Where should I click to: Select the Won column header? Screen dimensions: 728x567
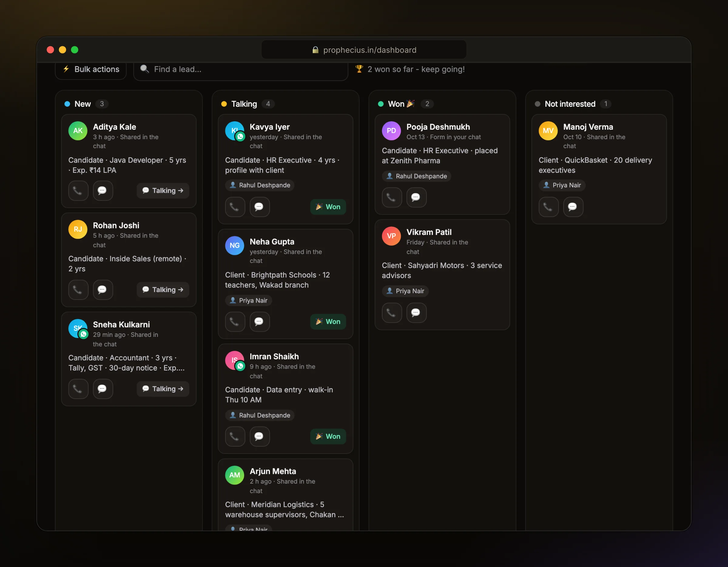[405, 104]
